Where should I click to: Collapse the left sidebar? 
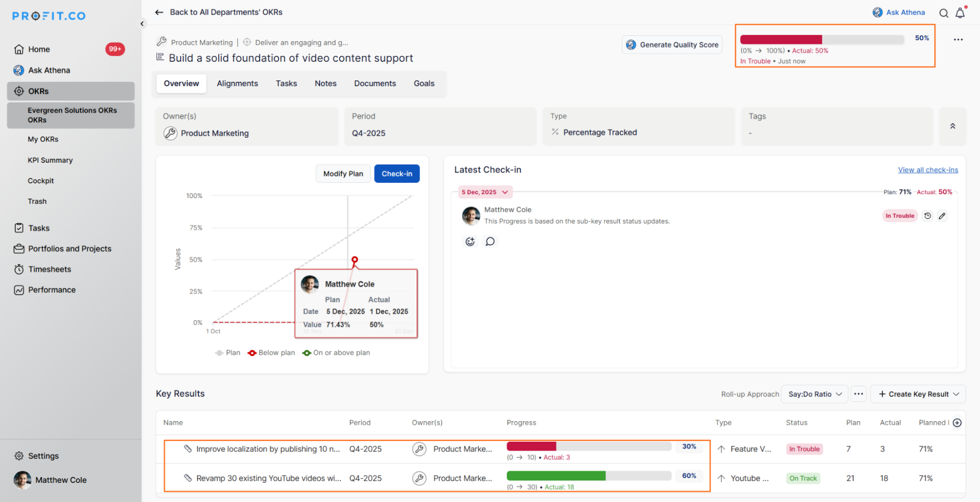[x=142, y=24]
